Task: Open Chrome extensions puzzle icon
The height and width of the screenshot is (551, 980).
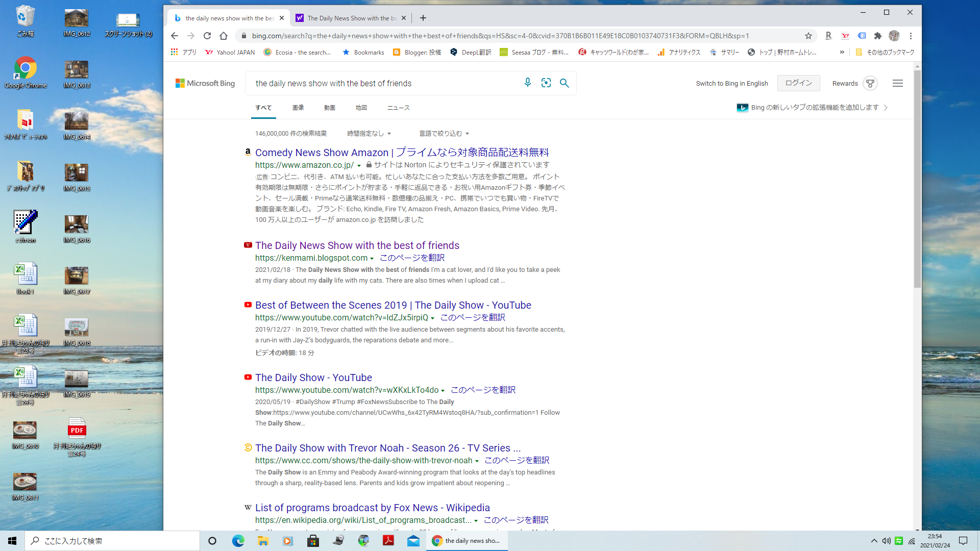Action: pos(878,36)
